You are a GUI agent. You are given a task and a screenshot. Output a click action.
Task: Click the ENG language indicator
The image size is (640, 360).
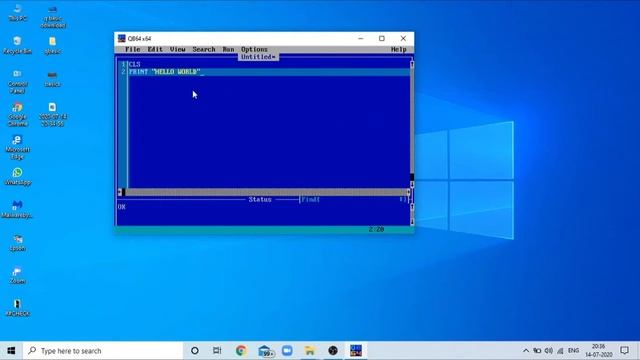pos(573,351)
